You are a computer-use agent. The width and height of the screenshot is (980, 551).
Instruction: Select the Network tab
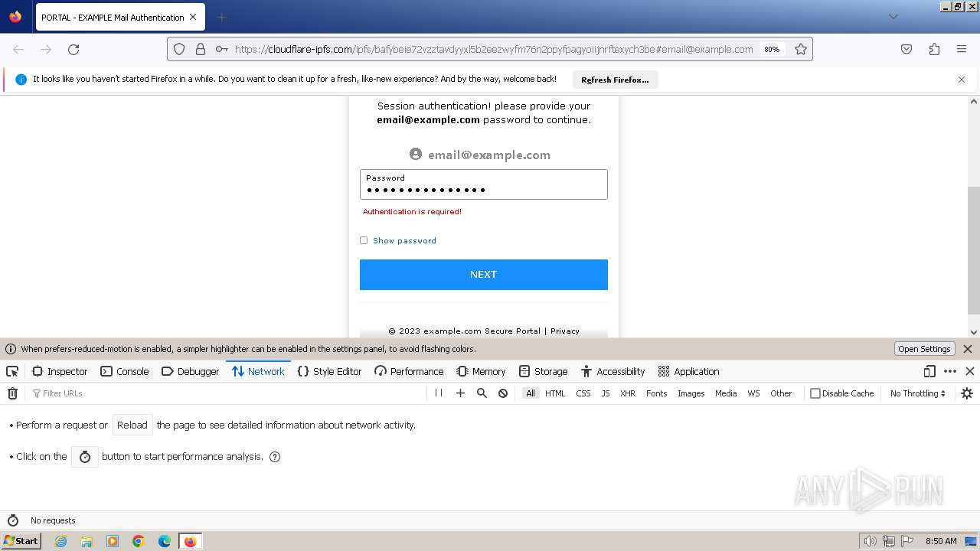coord(258,371)
